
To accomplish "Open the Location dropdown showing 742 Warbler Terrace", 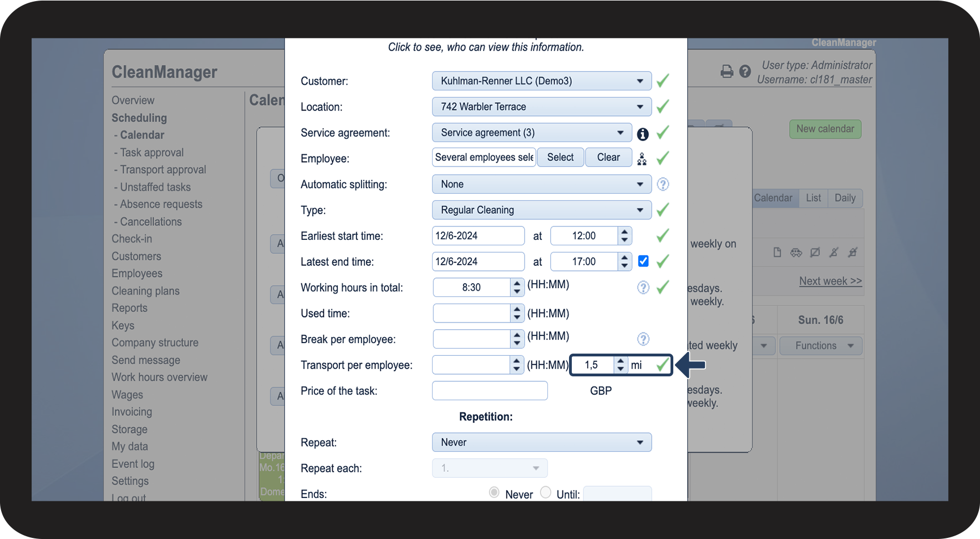I will 541,107.
